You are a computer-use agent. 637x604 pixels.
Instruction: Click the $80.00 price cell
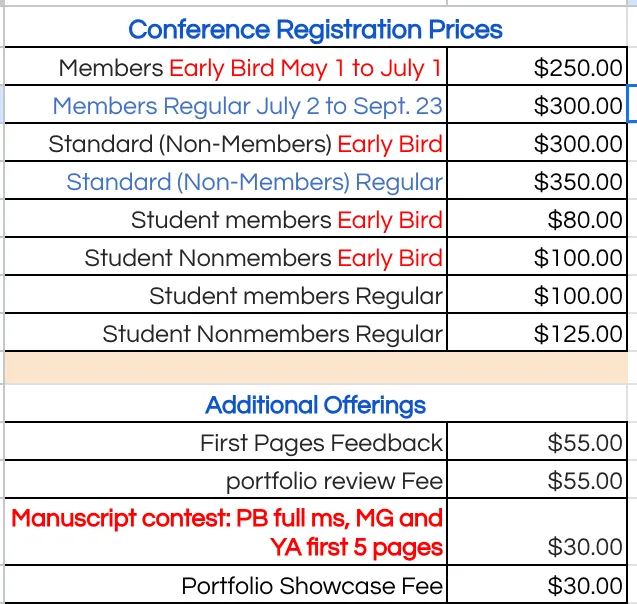[585, 220]
